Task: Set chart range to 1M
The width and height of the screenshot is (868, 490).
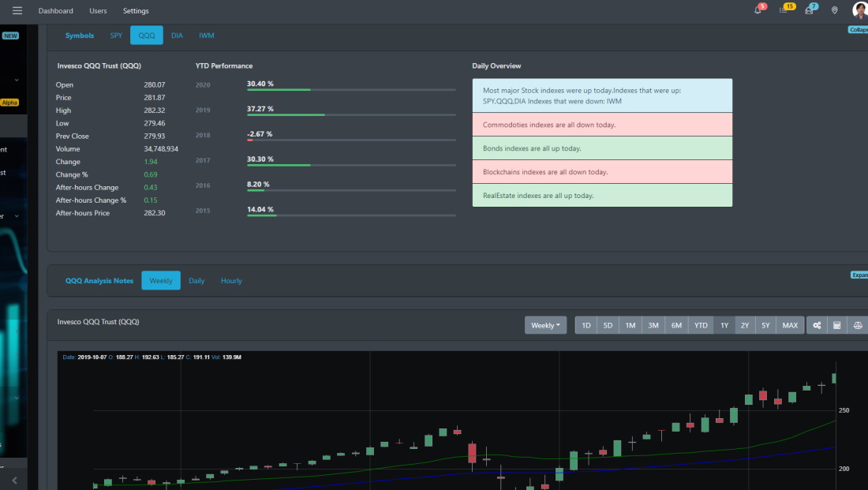Action: point(630,325)
